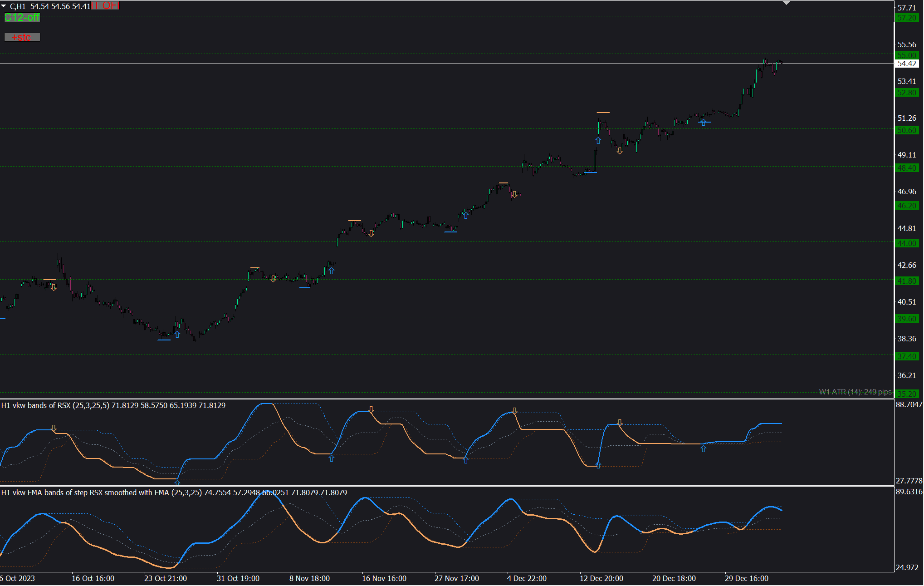This screenshot has height=586, width=924.
Task: Click orange down arrow in RSX bands panel near 16 Nov
Action: point(371,409)
